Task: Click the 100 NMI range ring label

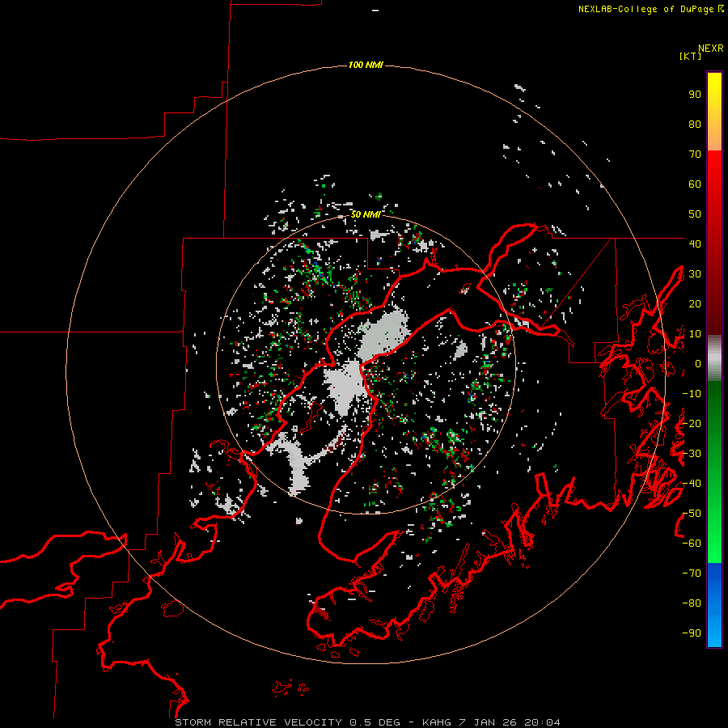Action: (366, 65)
